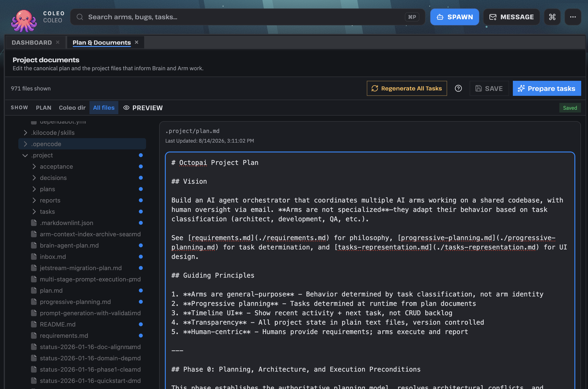Click the requirements.md file icon
Image resolution: width=588 pixels, height=389 pixels.
34,336
